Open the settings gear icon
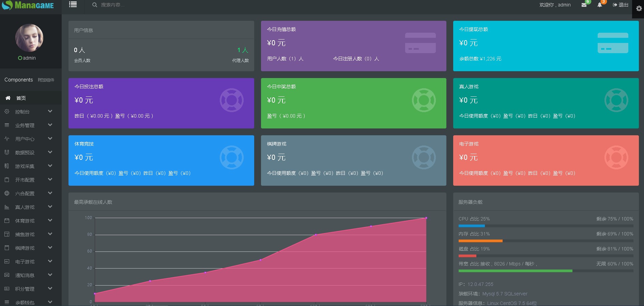This screenshot has width=644, height=306. click(x=639, y=9)
